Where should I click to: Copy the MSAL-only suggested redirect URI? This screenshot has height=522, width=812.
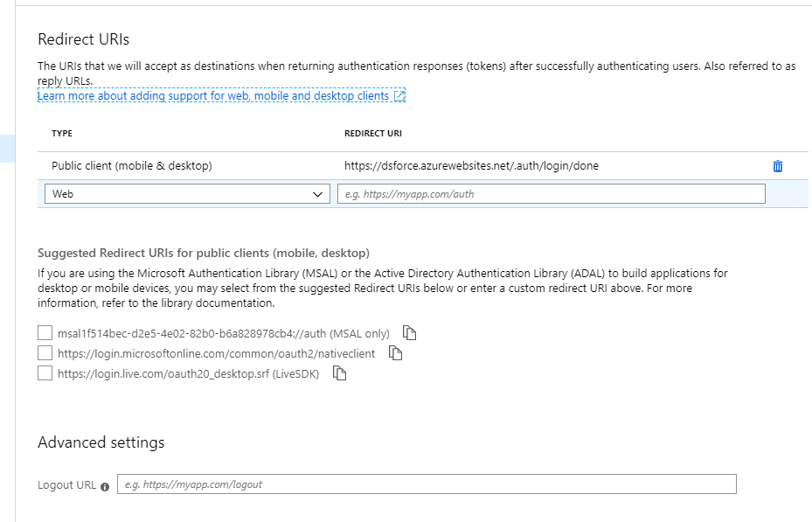pyautogui.click(x=407, y=331)
